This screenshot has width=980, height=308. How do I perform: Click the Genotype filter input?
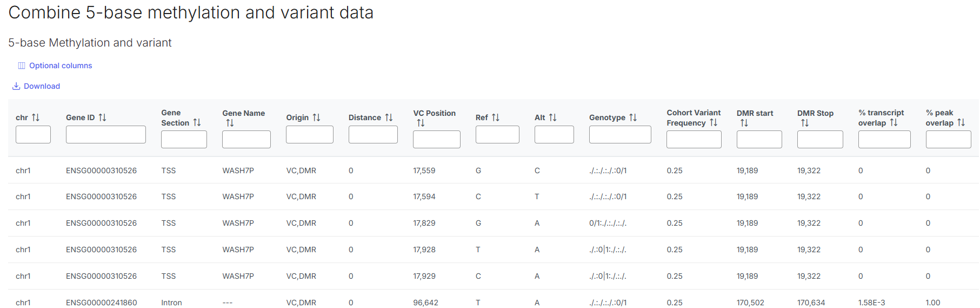(619, 135)
